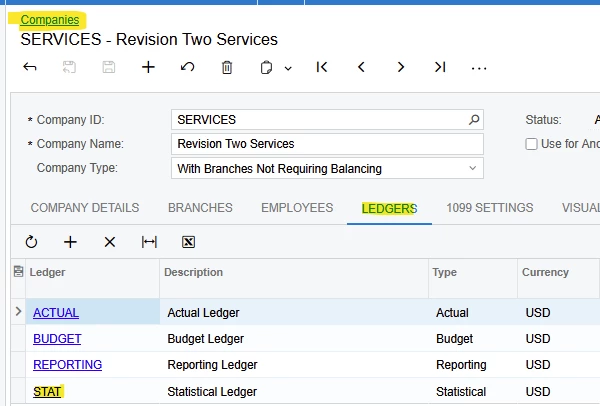Select the 'Actual Ledger' description cell
This screenshot has height=406, width=600.
(x=294, y=312)
